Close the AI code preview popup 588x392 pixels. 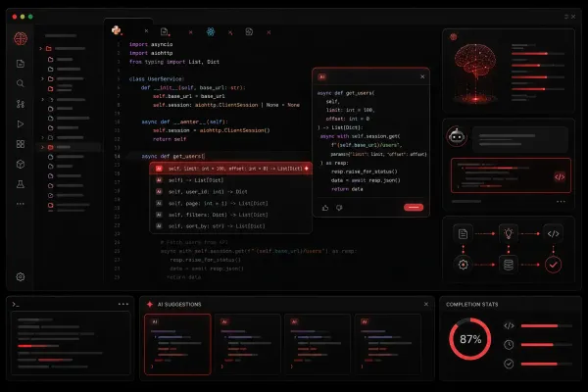click(422, 76)
